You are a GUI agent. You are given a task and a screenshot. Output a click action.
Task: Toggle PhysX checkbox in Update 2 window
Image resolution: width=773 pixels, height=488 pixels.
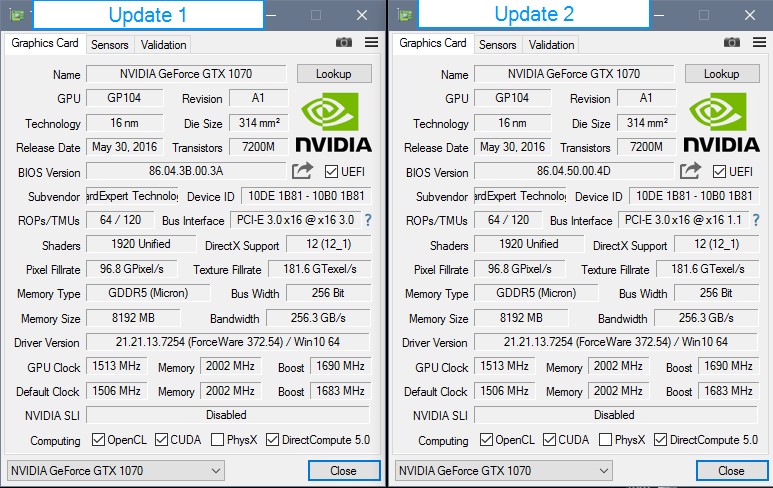tap(605, 439)
